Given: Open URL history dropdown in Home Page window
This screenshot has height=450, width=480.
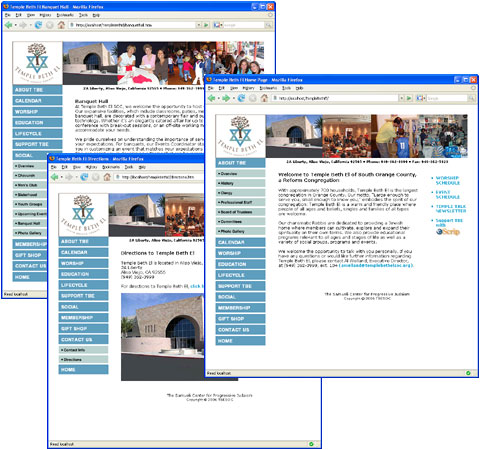Looking at the screenshot, I should 402,98.
